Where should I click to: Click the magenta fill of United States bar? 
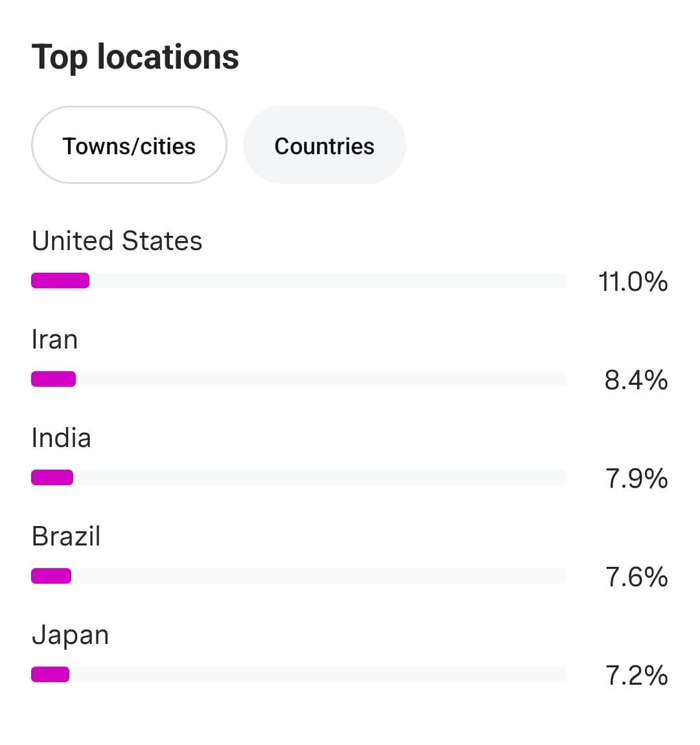pos(60,281)
